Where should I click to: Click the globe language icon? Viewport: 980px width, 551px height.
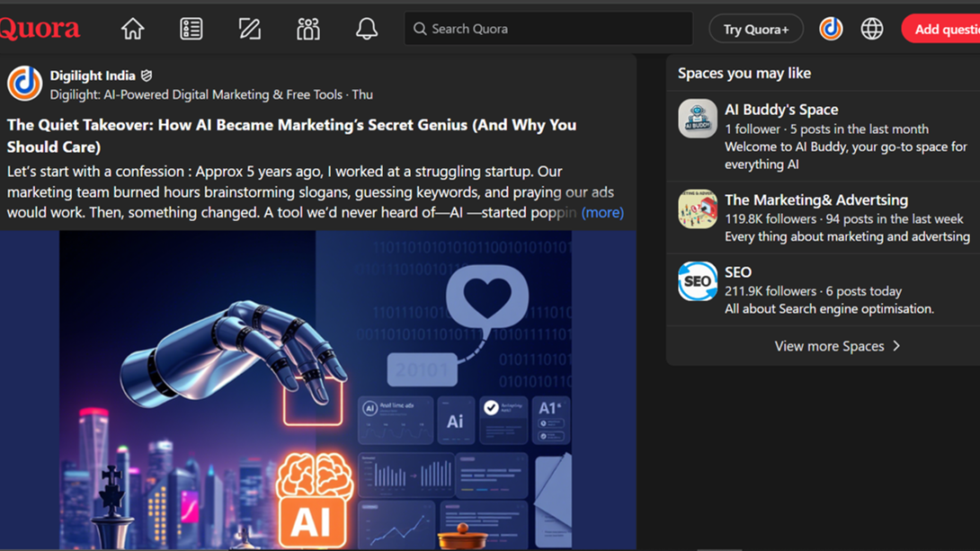[871, 28]
